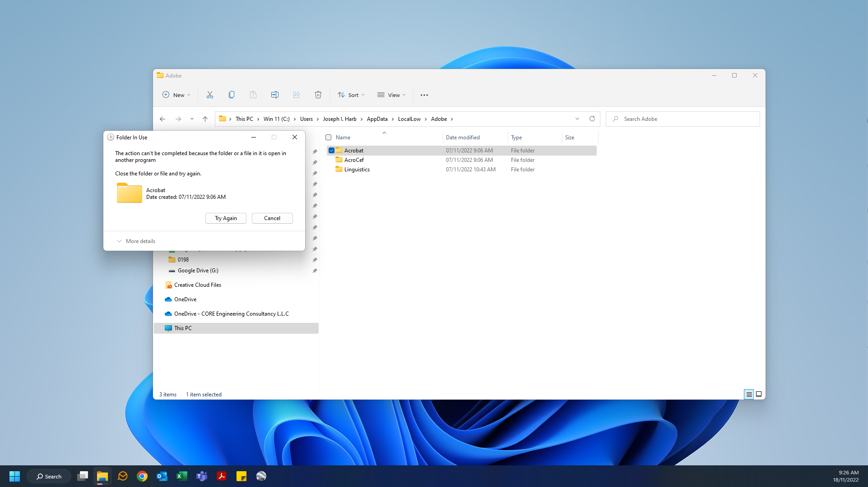The width and height of the screenshot is (868, 487).
Task: Switch to large thumbnails view icon
Action: click(759, 394)
